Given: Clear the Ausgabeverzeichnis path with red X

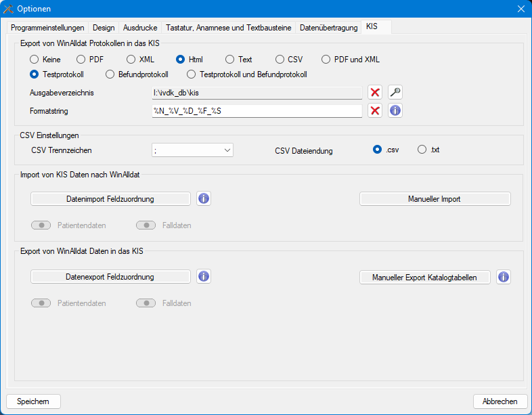Looking at the screenshot, I should tap(375, 92).
